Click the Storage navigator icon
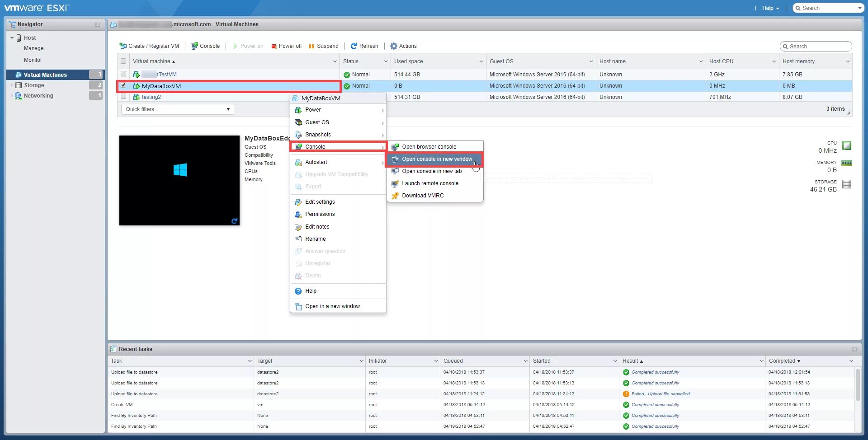This screenshot has height=440, width=868. coord(19,85)
